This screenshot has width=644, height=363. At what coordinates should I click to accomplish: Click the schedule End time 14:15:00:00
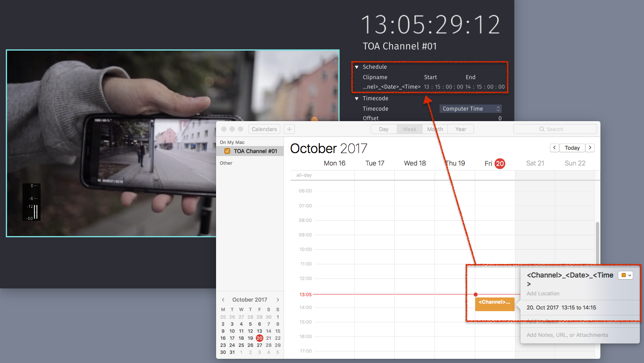(485, 87)
